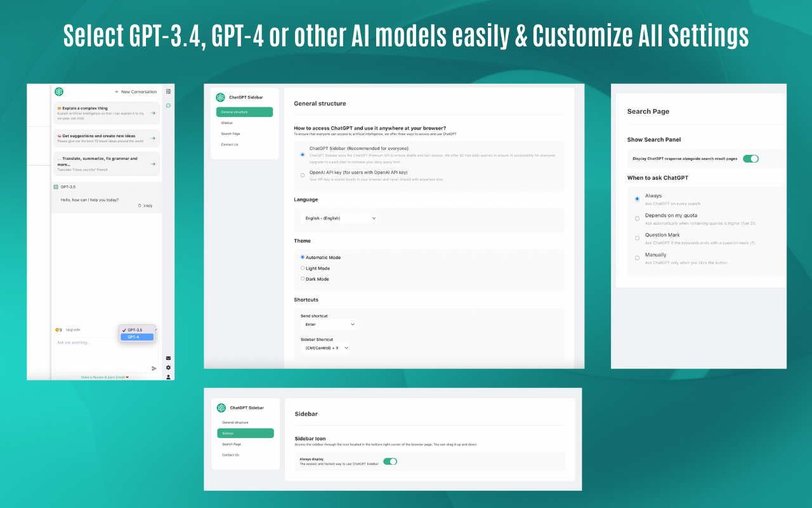This screenshot has width=812, height=508.
Task: Open 'General structure' menu in upper settings window
Action: (x=244, y=112)
